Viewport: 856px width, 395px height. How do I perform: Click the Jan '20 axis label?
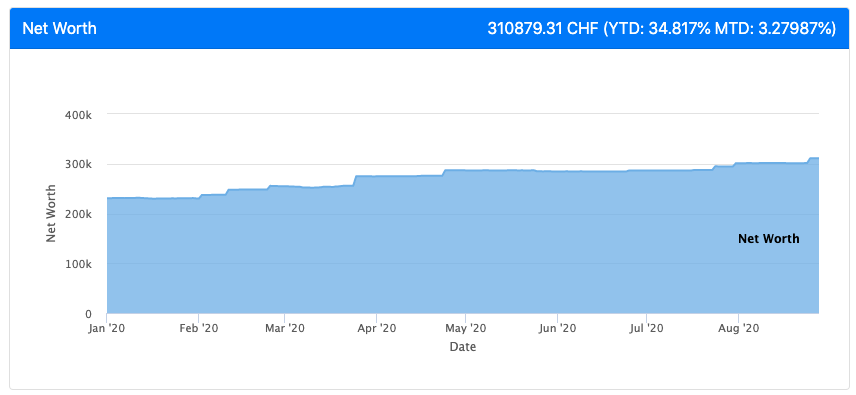[106, 328]
